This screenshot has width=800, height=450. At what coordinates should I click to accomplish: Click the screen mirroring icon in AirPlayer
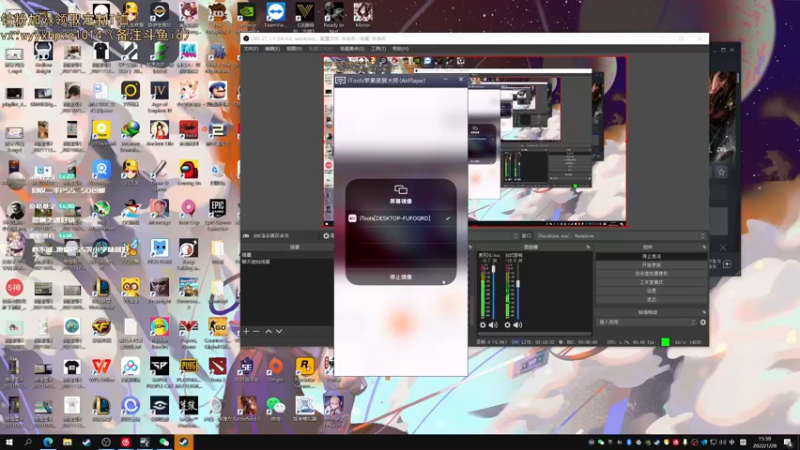pyautogui.click(x=401, y=190)
